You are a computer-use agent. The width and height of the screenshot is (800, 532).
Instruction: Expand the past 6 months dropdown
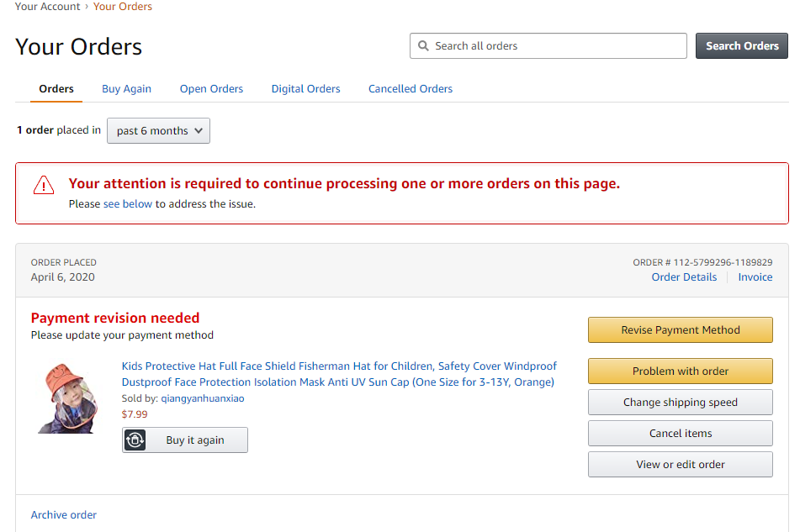tap(158, 130)
